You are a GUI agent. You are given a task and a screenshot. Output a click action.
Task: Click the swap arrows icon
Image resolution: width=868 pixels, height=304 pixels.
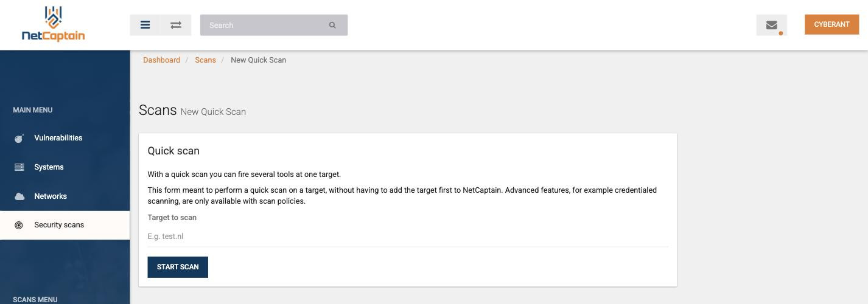click(x=176, y=25)
